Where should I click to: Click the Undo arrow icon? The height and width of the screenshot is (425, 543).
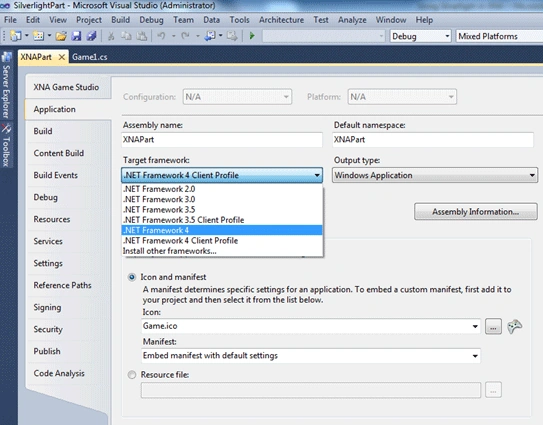click(161, 36)
